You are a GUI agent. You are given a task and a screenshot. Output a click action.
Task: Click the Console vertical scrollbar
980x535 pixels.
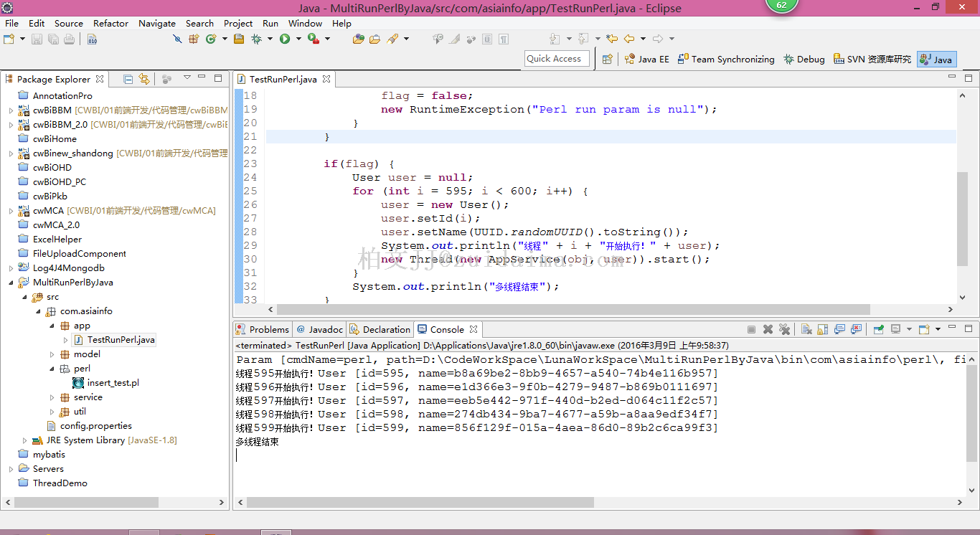point(972,413)
